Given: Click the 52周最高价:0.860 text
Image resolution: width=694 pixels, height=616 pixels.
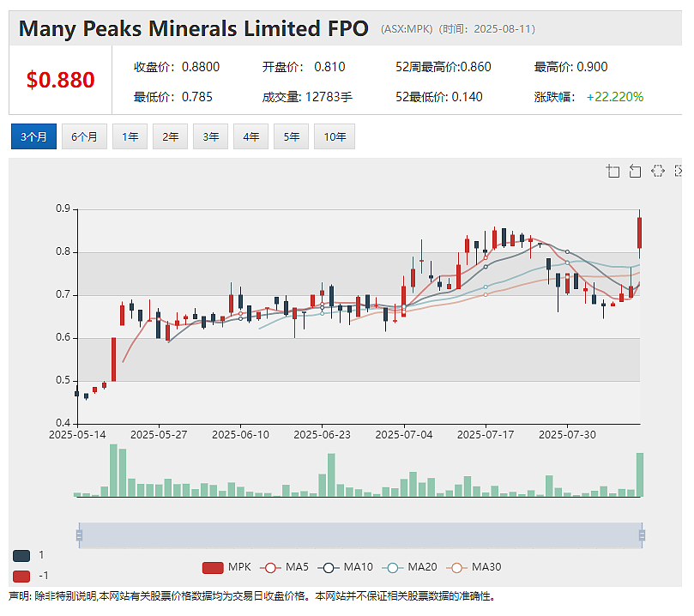Looking at the screenshot, I should pyautogui.click(x=444, y=67).
